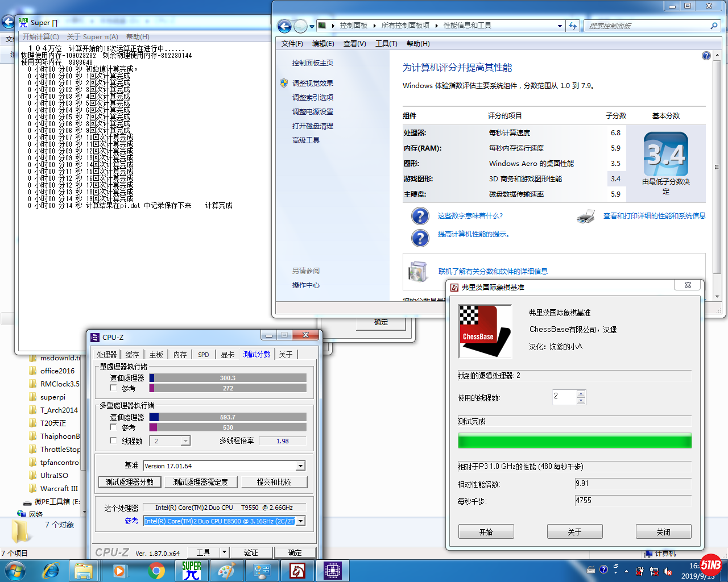
Task: Go back in the Control Panel window
Action: (284, 26)
